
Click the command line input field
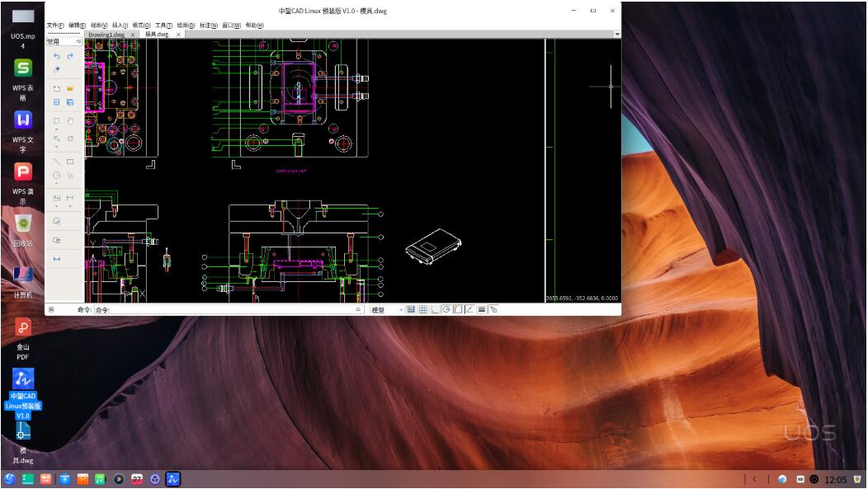[224, 310]
